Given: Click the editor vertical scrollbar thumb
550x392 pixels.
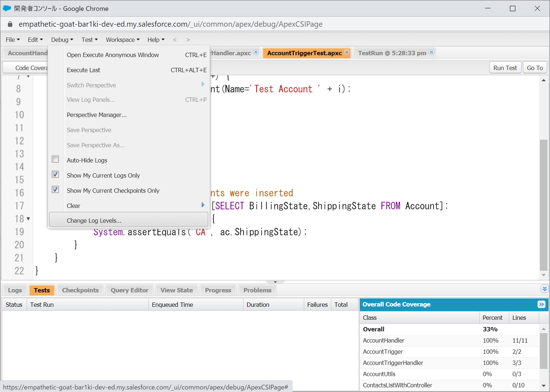Looking at the screenshot, I should tap(544, 205).
